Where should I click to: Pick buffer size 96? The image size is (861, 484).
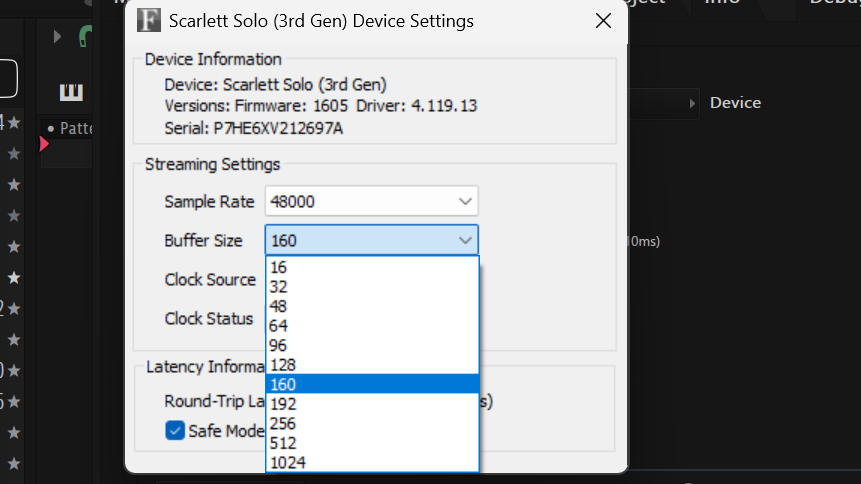pos(372,345)
